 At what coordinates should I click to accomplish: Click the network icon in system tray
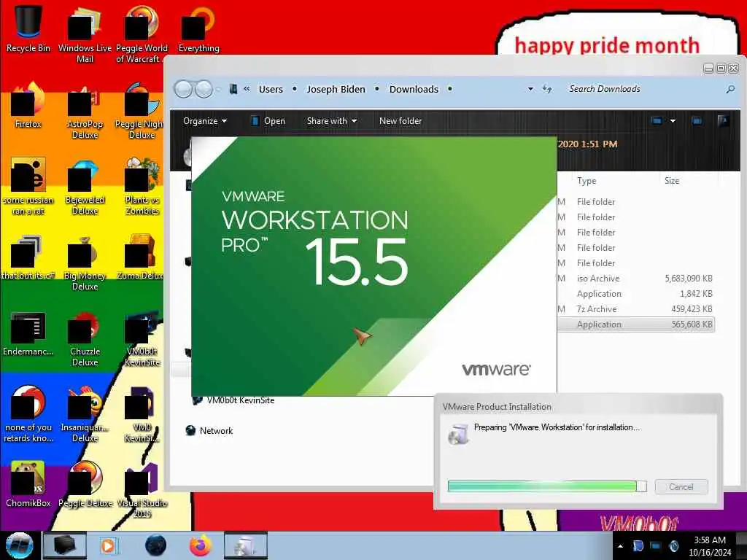[x=656, y=545]
